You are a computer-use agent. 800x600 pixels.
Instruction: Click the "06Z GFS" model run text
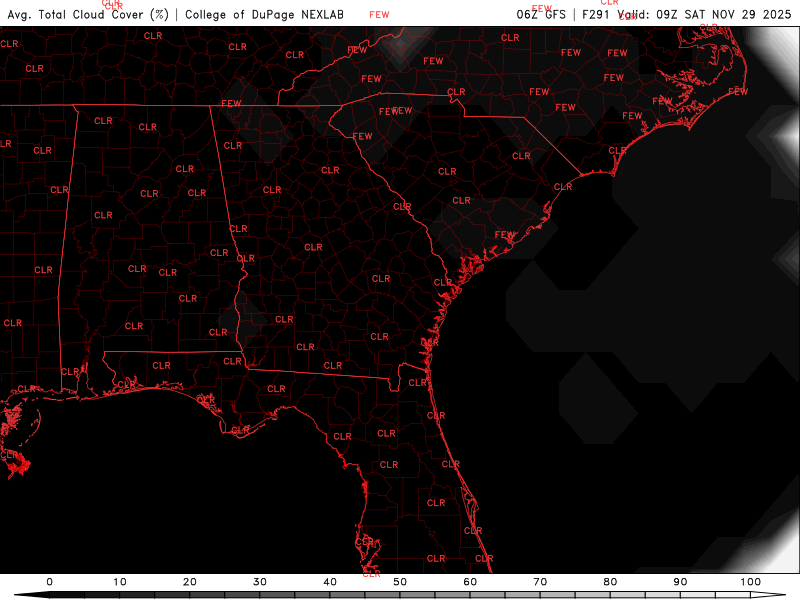541,14
